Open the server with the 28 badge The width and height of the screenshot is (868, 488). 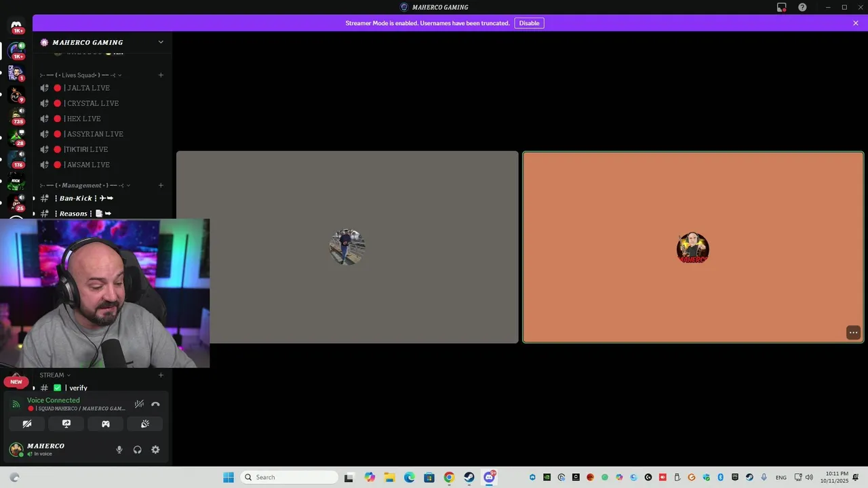(16, 138)
